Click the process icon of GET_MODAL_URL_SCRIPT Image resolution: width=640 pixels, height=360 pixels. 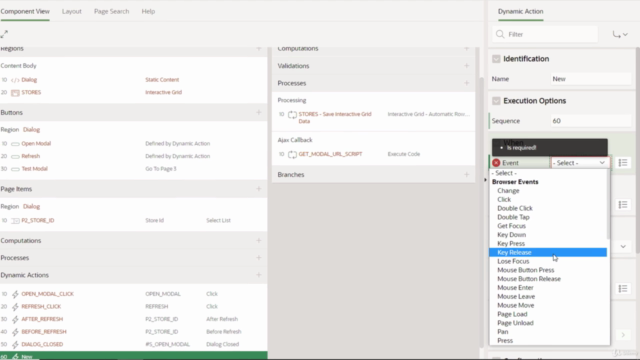point(292,154)
